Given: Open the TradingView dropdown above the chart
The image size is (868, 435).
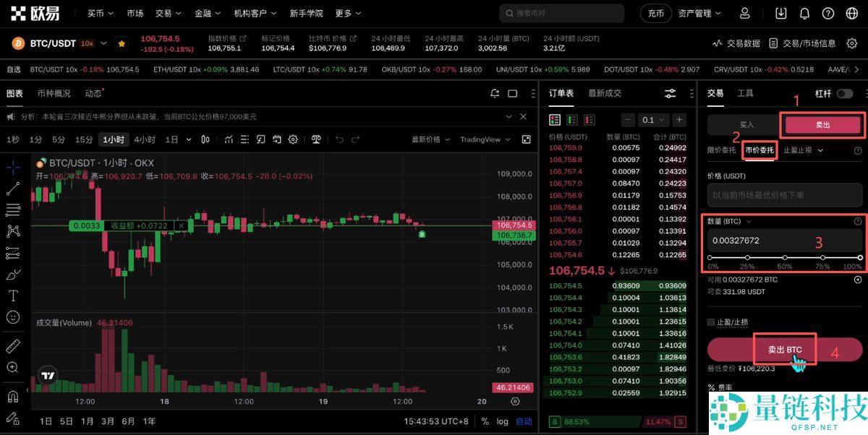Looking at the screenshot, I should pyautogui.click(x=485, y=139).
